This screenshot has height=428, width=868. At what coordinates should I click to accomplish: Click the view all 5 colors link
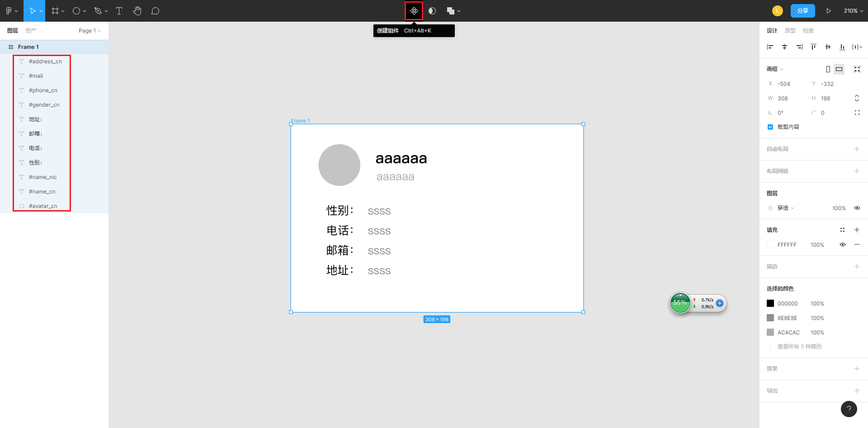(x=799, y=347)
